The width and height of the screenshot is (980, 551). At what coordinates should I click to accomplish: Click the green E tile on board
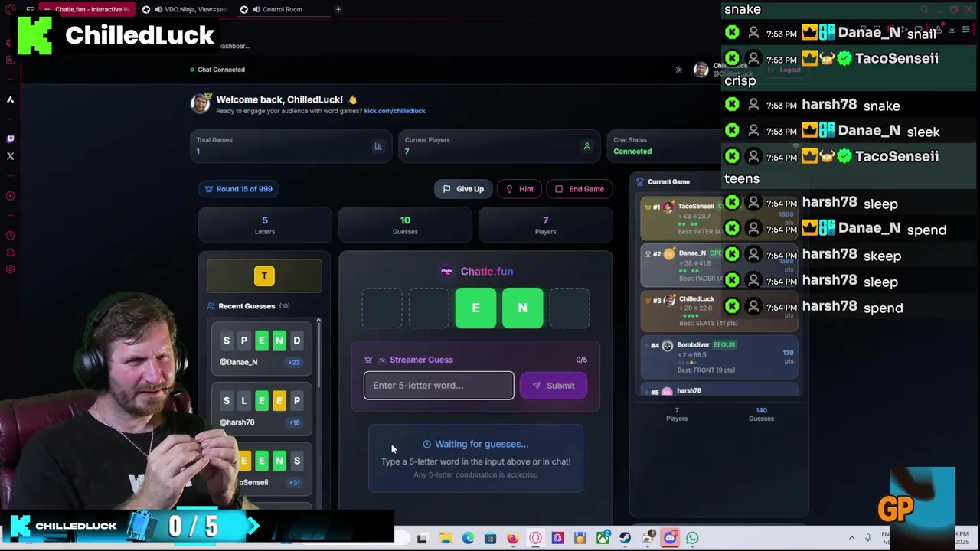point(475,308)
